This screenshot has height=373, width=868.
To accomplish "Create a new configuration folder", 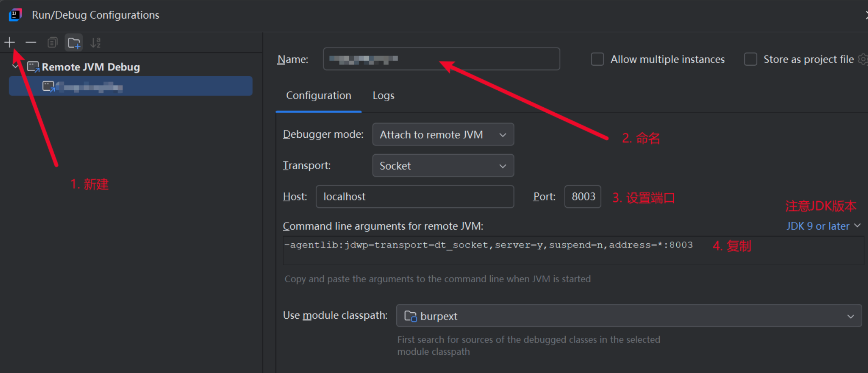I will tap(74, 43).
